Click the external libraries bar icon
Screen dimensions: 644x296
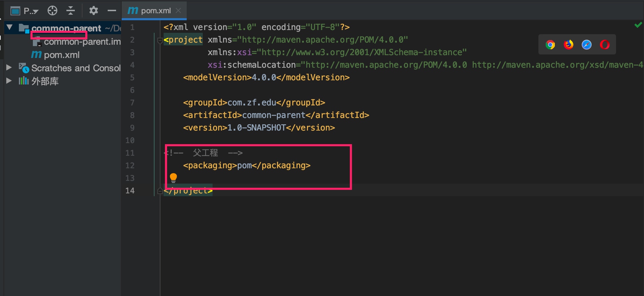[x=24, y=81]
